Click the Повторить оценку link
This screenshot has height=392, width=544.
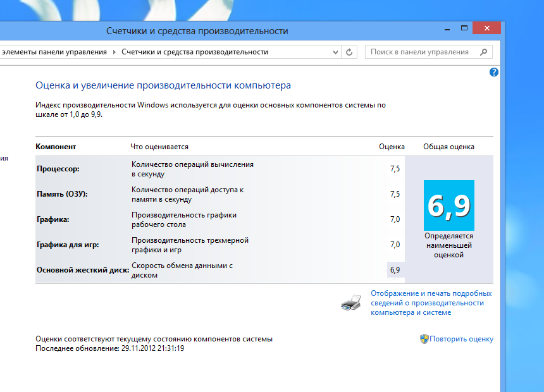pyautogui.click(x=461, y=339)
